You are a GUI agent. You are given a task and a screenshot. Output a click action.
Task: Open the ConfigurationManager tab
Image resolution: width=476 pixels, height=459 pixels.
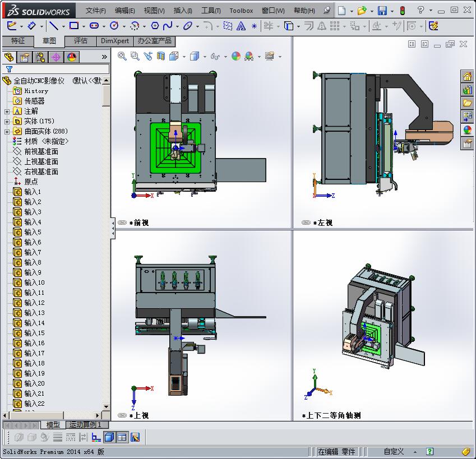pyautogui.click(x=40, y=57)
